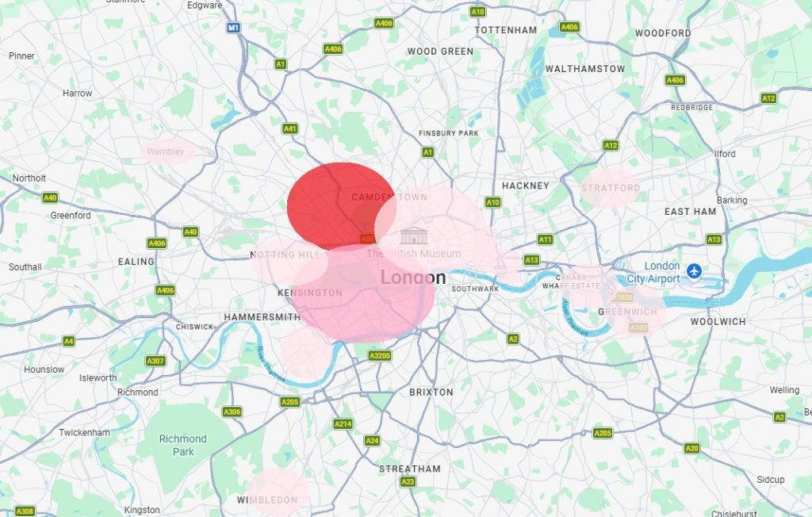Click the London City Airport label
The width and height of the screenshot is (812, 517).
(x=653, y=273)
